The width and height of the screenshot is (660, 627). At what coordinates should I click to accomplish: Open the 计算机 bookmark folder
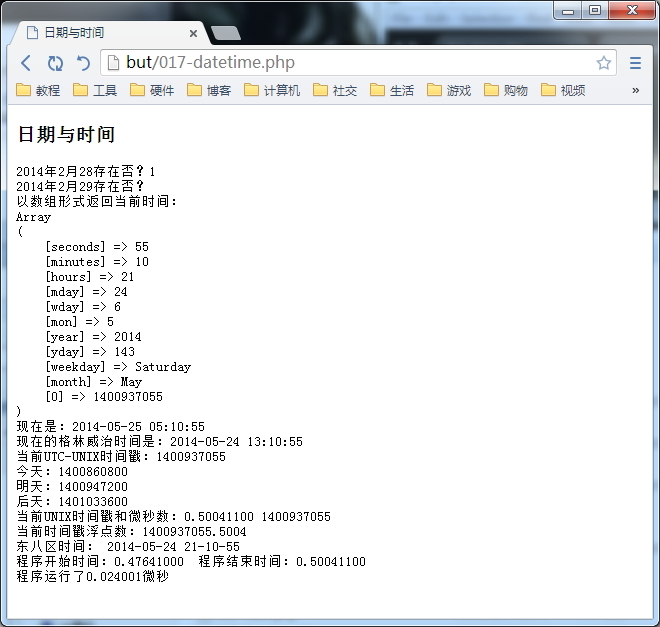[272, 90]
